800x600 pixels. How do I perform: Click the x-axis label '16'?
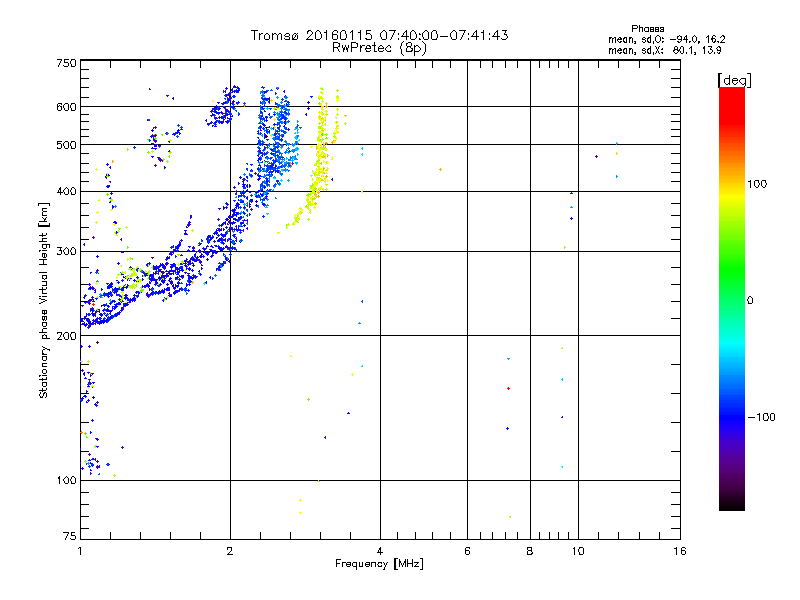680,551
